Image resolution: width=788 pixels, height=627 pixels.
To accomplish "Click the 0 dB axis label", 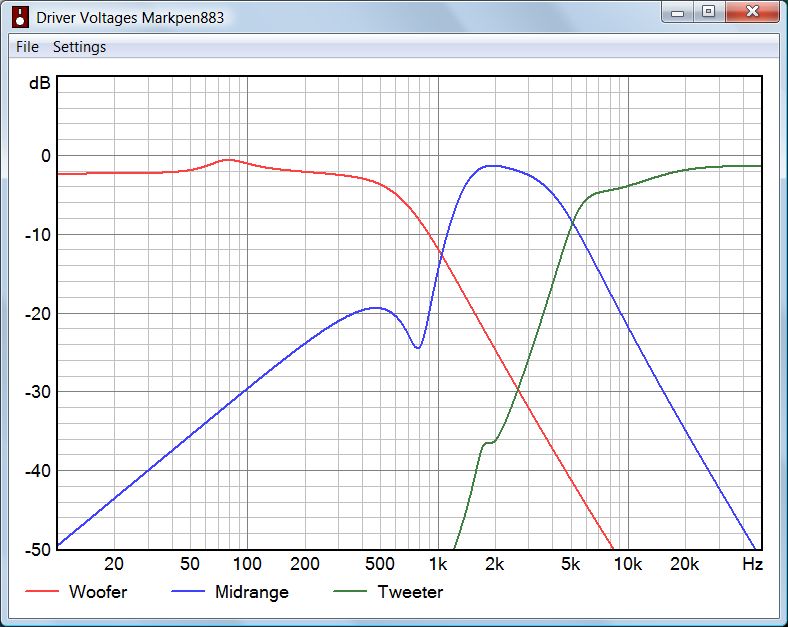I will (46, 156).
